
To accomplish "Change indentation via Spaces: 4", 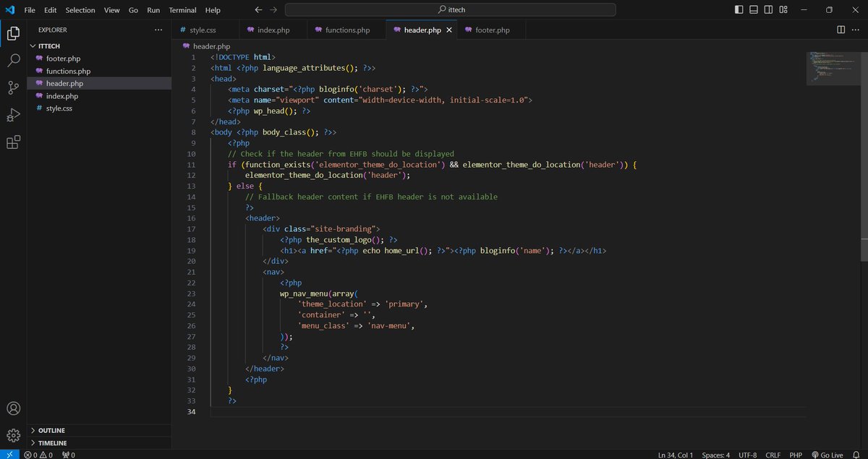I will 716,455.
